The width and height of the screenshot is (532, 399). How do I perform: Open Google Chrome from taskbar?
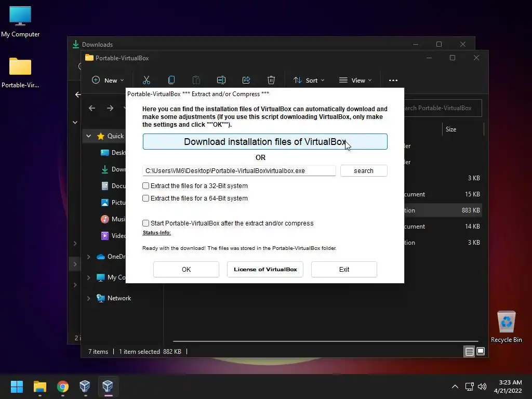63,386
